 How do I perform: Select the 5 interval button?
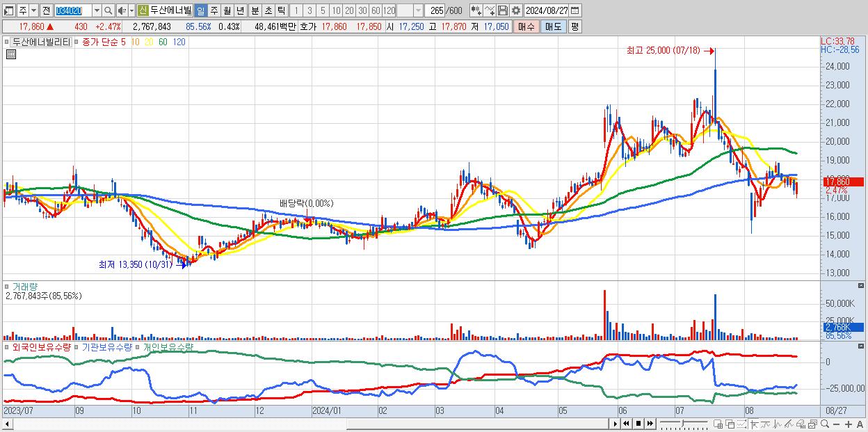(323, 10)
